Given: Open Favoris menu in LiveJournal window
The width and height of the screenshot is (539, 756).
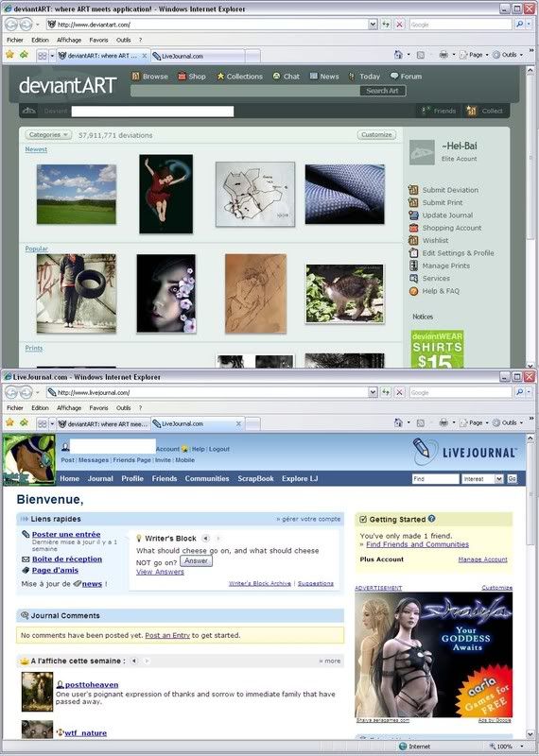Looking at the screenshot, I should [98, 408].
